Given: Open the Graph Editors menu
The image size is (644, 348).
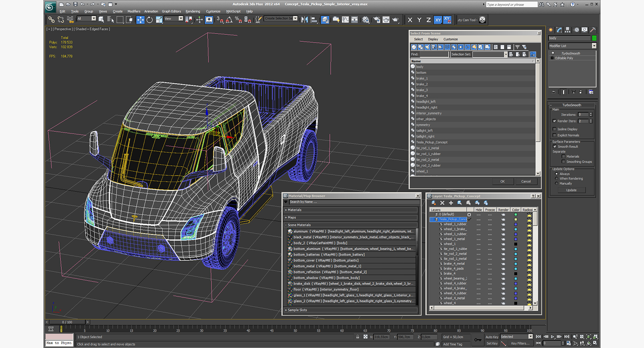Looking at the screenshot, I should (x=171, y=11).
